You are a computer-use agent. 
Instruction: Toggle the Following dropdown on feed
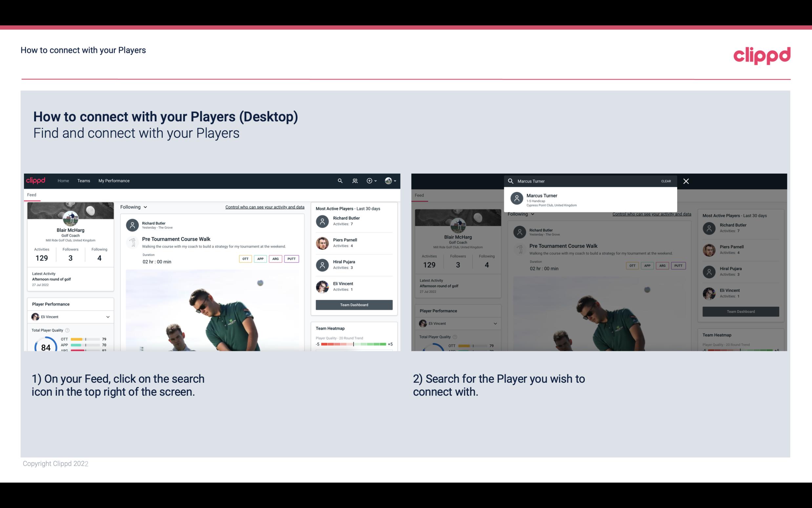(x=133, y=207)
